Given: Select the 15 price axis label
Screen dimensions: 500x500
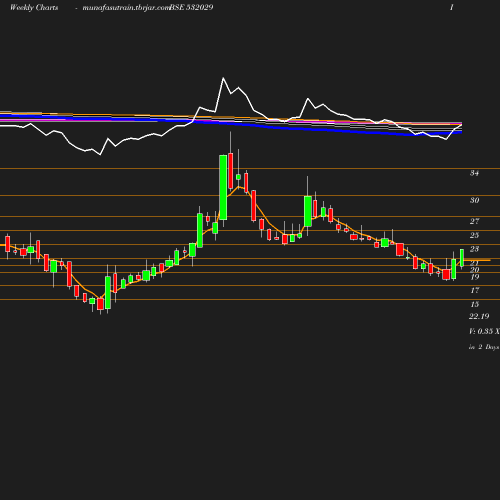Looking at the screenshot, I should pos(474,304).
